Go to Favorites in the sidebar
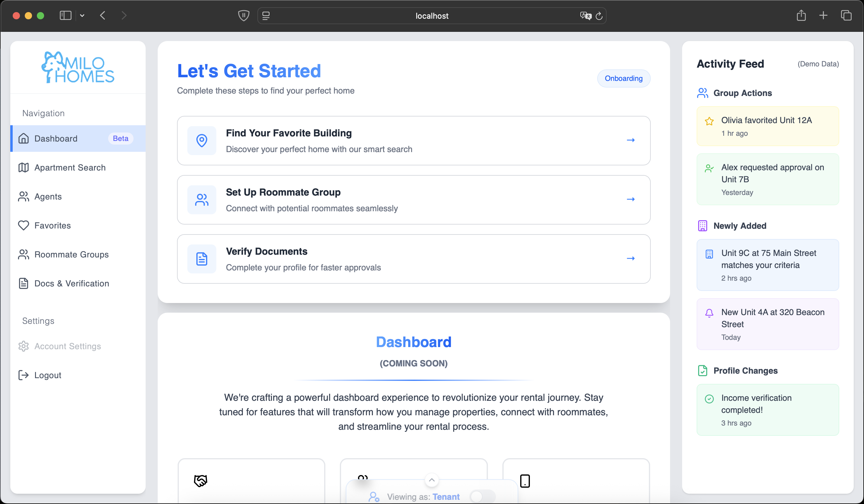864x504 pixels. (x=53, y=225)
